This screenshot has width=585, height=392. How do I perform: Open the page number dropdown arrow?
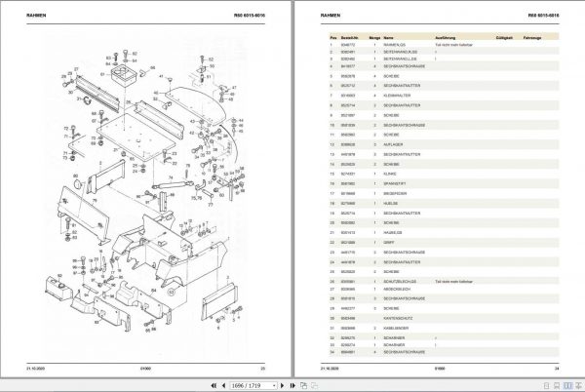(x=275, y=385)
